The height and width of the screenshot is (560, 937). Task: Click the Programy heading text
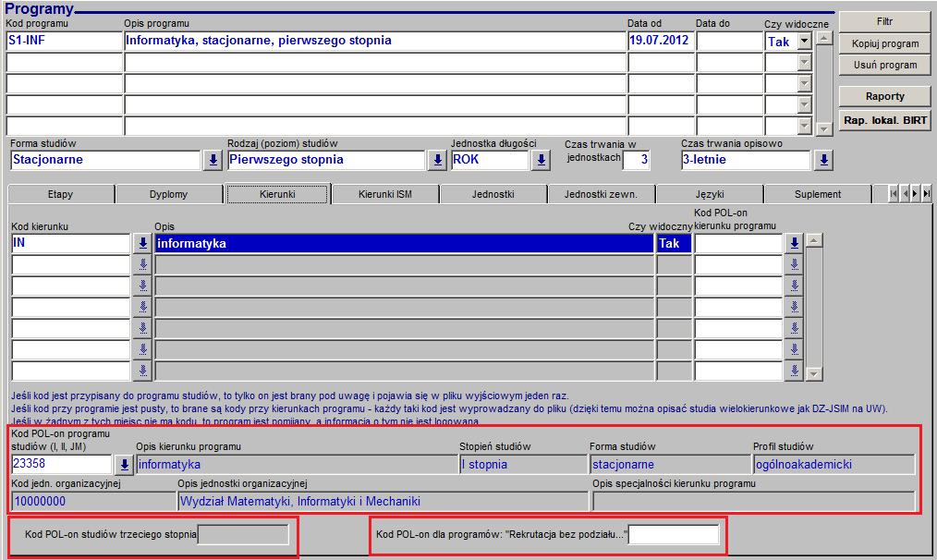point(39,9)
